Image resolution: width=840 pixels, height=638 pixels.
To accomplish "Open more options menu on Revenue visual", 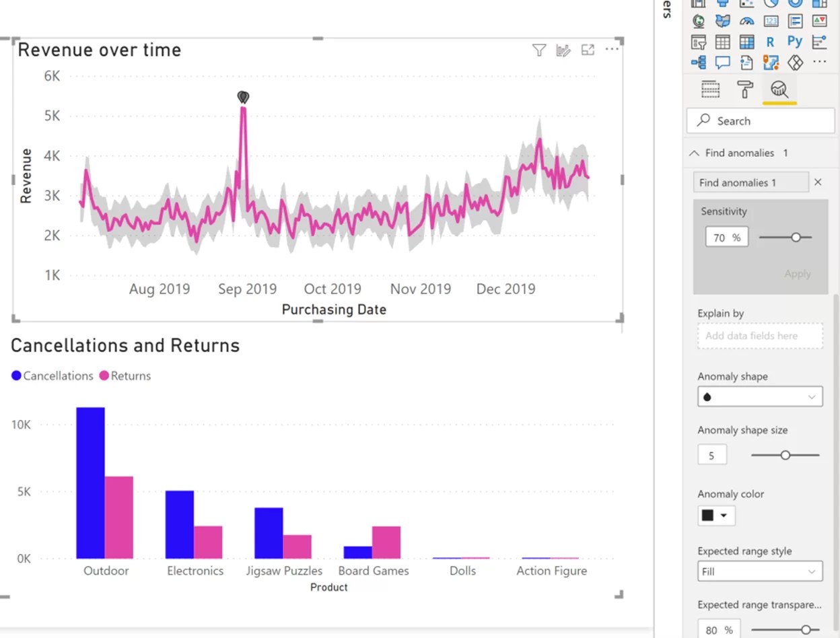I will tap(612, 50).
